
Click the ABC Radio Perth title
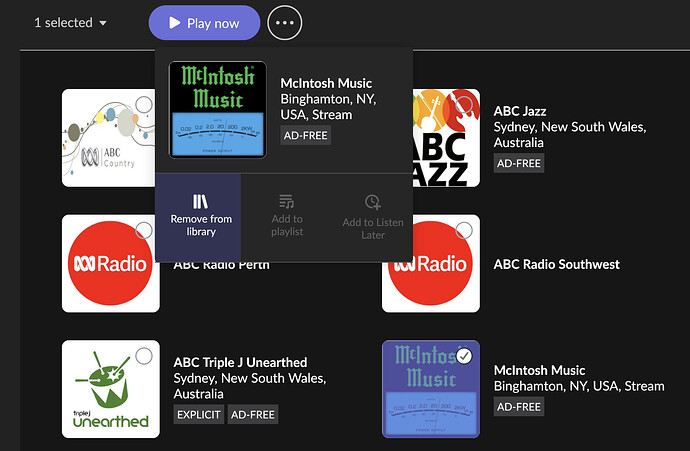click(221, 266)
